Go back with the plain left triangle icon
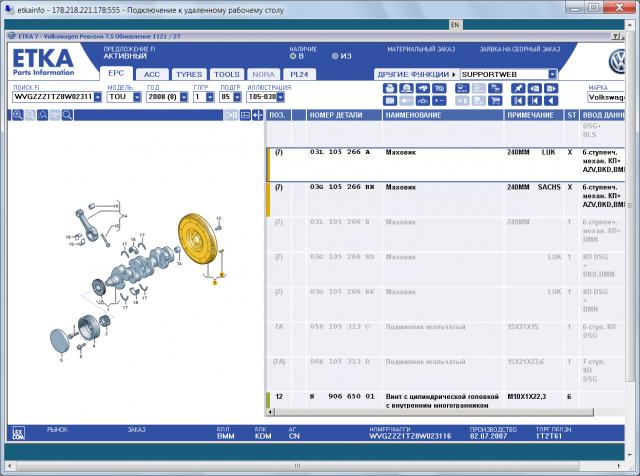 coord(551,100)
